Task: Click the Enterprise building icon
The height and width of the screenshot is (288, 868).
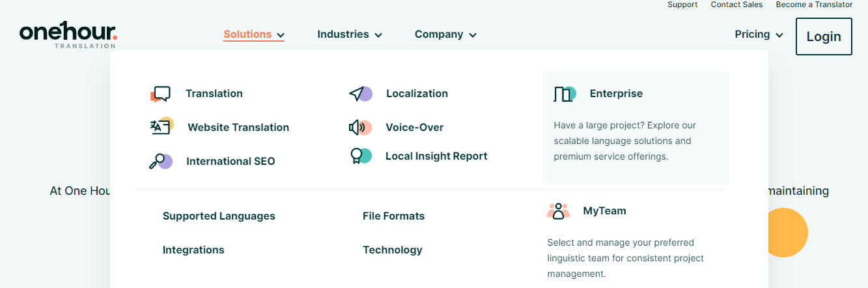Action: [x=565, y=94]
